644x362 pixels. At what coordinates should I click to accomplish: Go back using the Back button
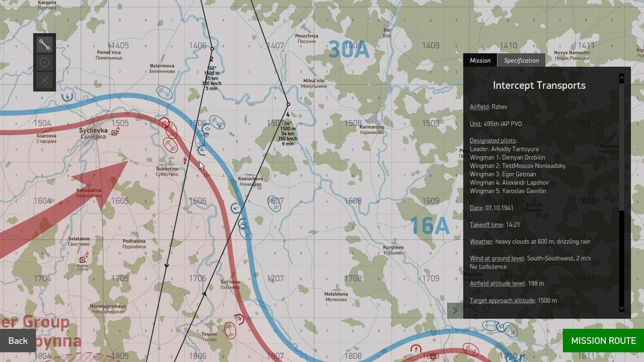click(18, 341)
